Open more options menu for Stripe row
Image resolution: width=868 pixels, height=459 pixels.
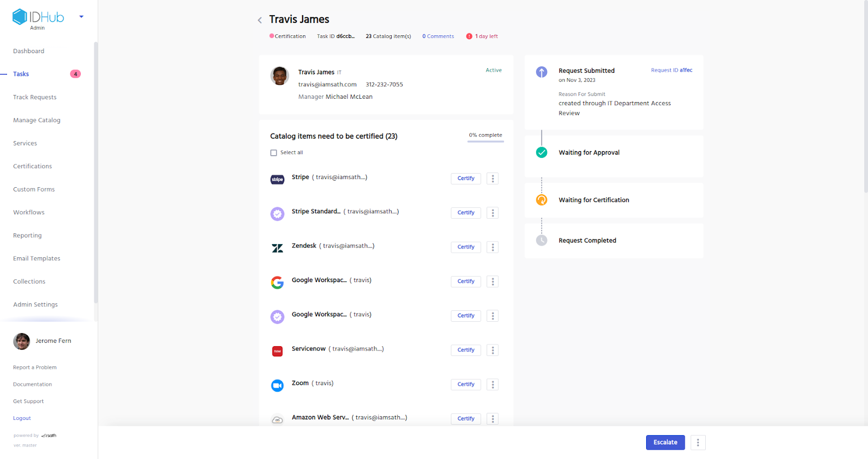pos(493,178)
